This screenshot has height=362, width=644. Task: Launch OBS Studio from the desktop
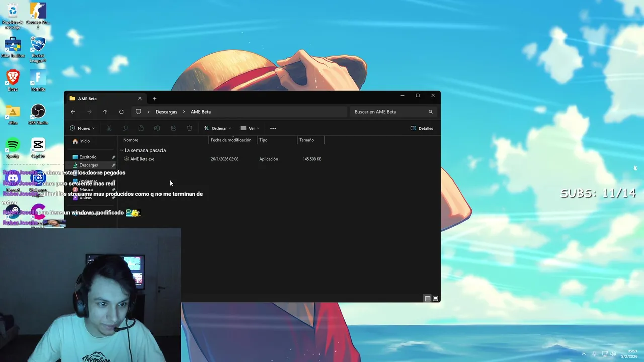(x=38, y=115)
